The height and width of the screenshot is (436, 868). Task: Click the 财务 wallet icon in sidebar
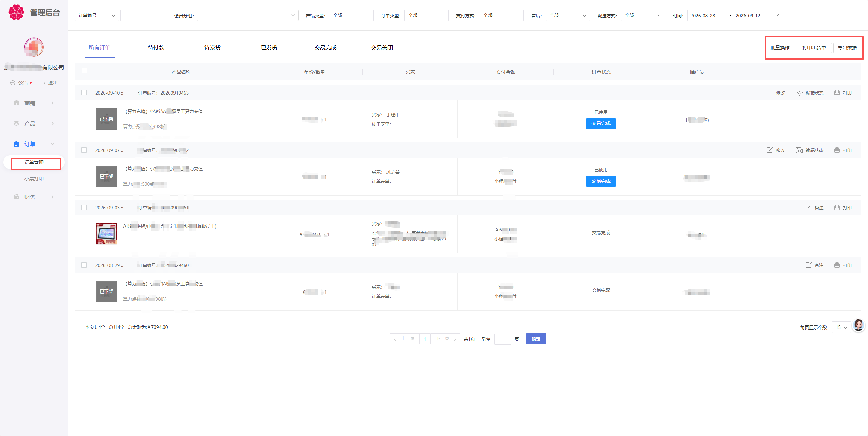tap(16, 197)
